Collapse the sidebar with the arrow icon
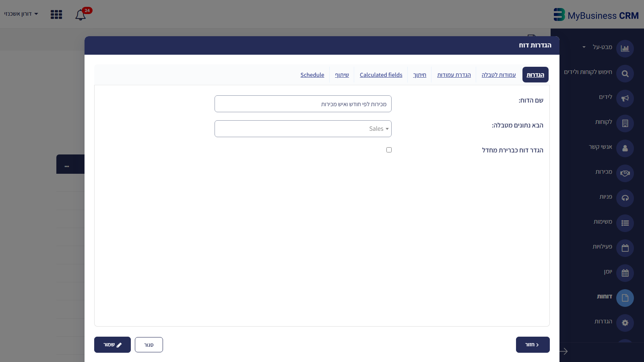Image resolution: width=644 pixels, height=362 pixels. [x=563, y=352]
